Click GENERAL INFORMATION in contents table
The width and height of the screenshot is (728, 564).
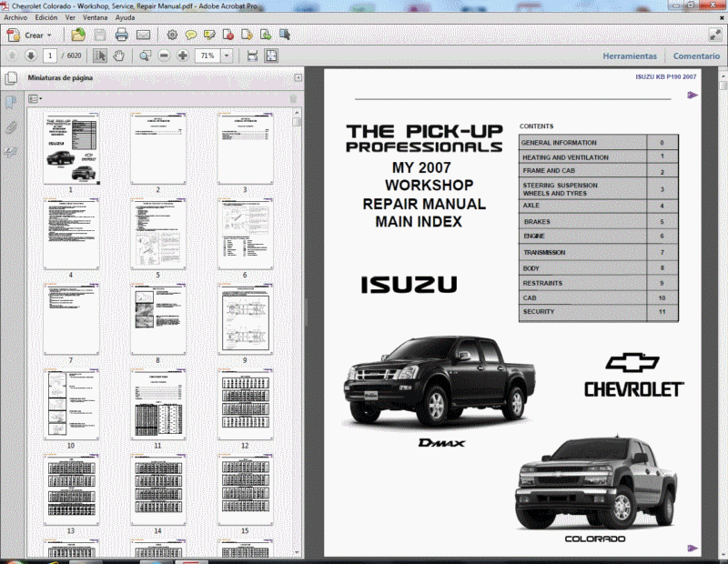559,143
